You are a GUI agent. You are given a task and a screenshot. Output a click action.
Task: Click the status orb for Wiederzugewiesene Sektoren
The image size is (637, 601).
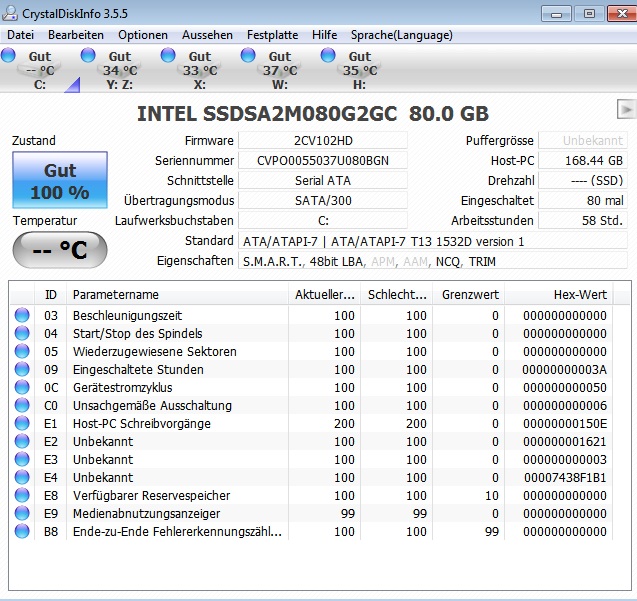(22, 351)
